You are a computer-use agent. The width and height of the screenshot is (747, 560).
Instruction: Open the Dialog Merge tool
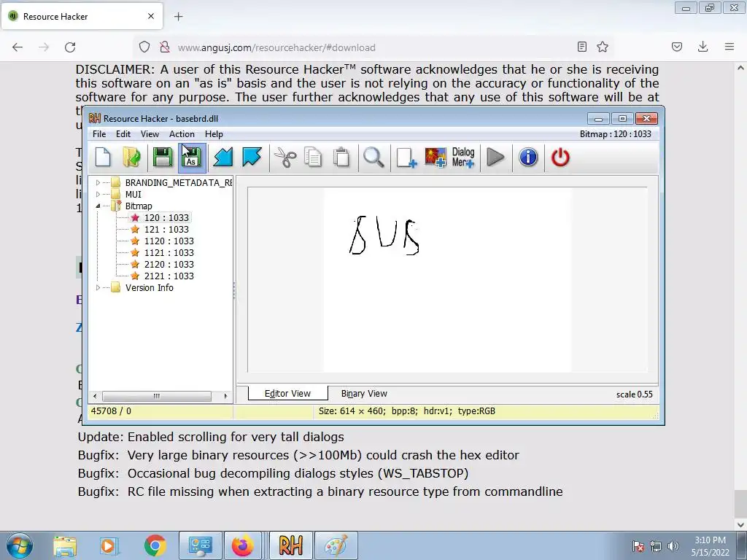tap(463, 157)
